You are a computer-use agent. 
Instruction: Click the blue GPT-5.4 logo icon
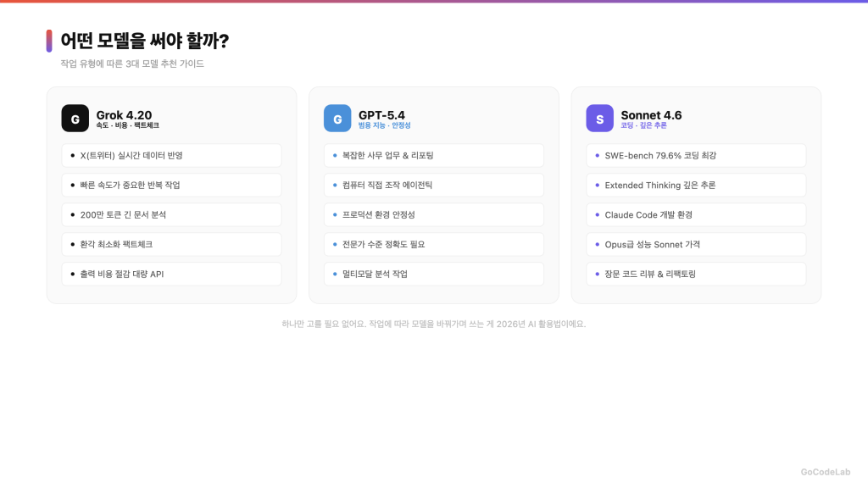point(337,119)
